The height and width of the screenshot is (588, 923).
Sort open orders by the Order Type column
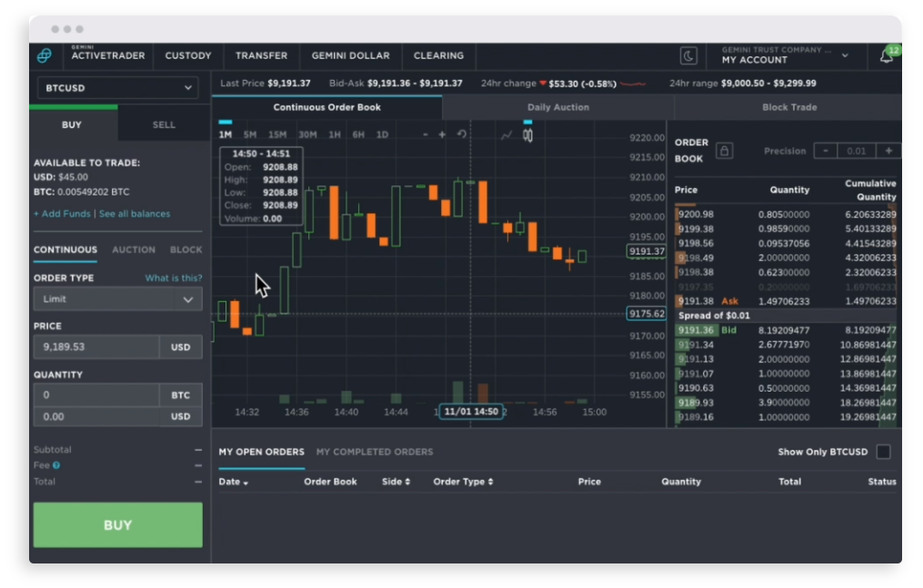coord(463,482)
